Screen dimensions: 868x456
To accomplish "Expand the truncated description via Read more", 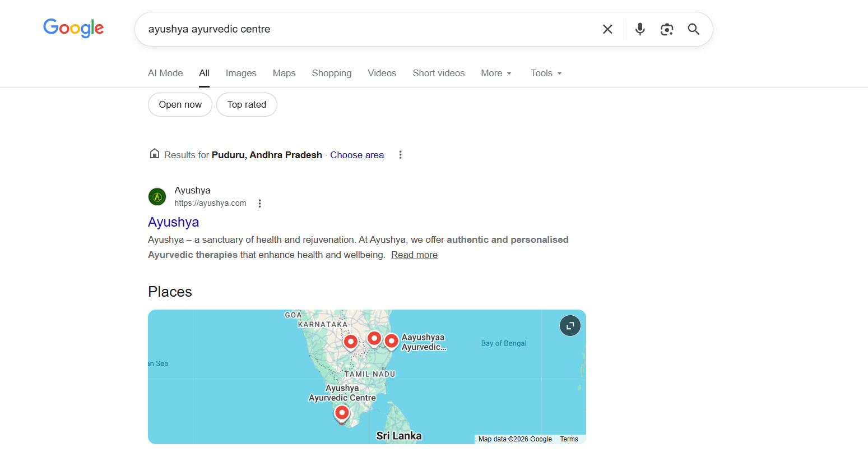I will point(414,255).
